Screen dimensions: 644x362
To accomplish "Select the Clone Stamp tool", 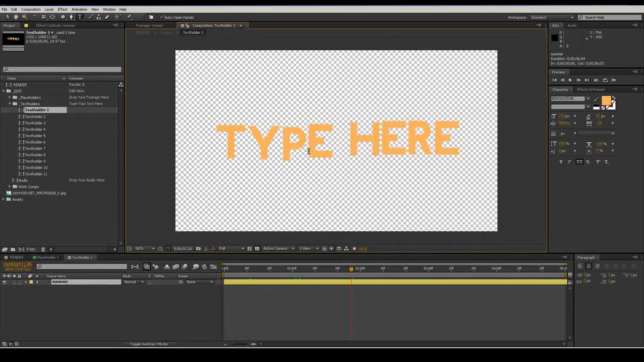I will (99, 17).
